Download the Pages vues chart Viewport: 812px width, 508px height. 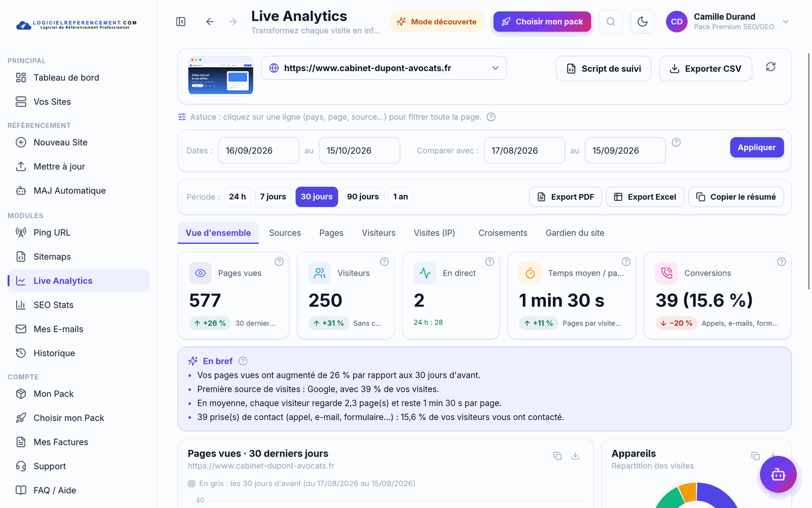[576, 456]
